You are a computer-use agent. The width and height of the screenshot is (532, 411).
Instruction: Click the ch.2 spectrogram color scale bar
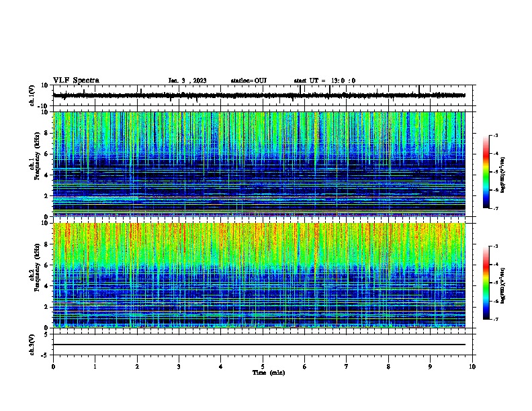point(486,283)
